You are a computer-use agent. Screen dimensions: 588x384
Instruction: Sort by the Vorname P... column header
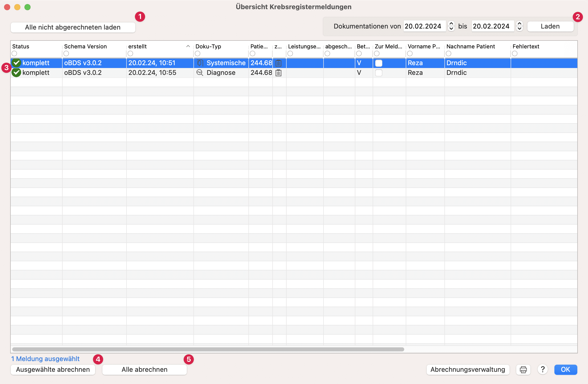(x=424, y=46)
